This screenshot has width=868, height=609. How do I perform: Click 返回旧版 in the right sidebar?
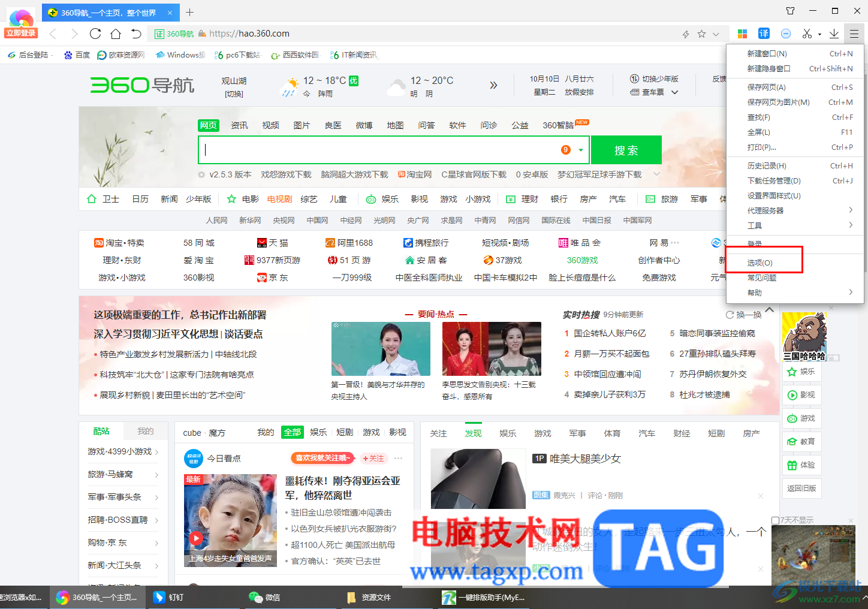tap(801, 488)
